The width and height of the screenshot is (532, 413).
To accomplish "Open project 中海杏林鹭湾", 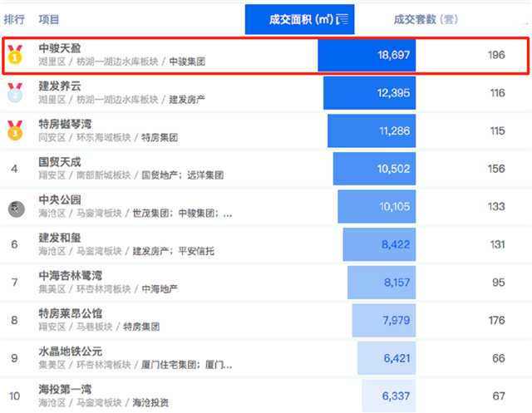I will (70, 276).
